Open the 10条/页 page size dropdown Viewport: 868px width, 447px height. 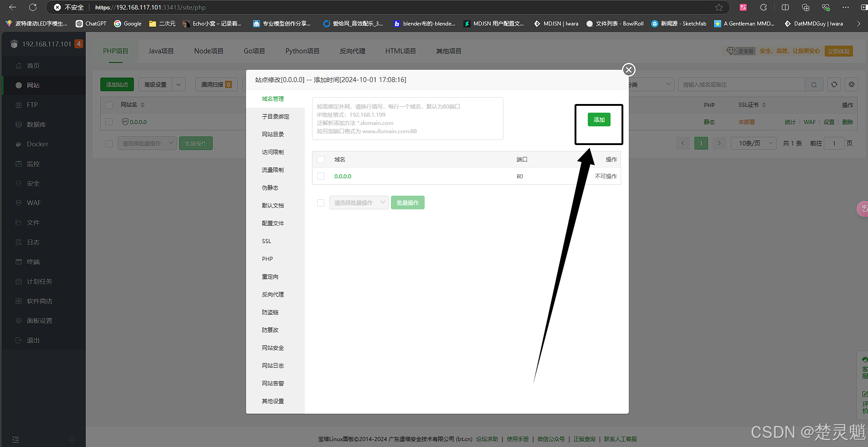click(x=754, y=143)
